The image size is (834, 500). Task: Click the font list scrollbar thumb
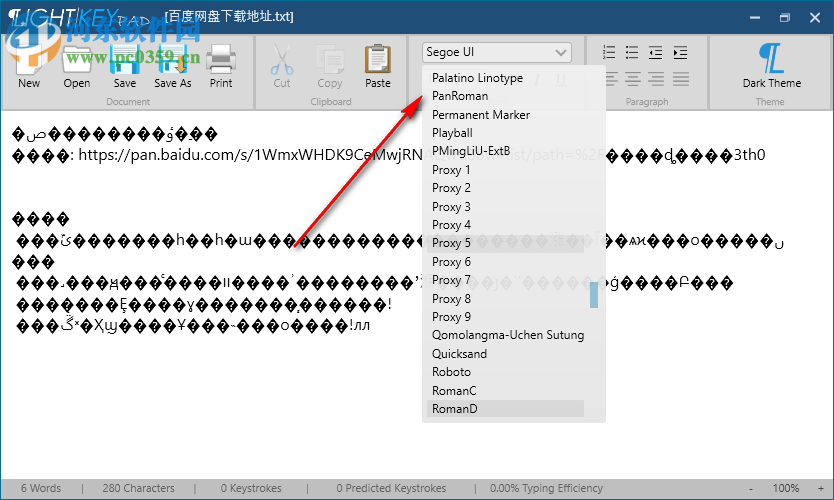click(594, 295)
